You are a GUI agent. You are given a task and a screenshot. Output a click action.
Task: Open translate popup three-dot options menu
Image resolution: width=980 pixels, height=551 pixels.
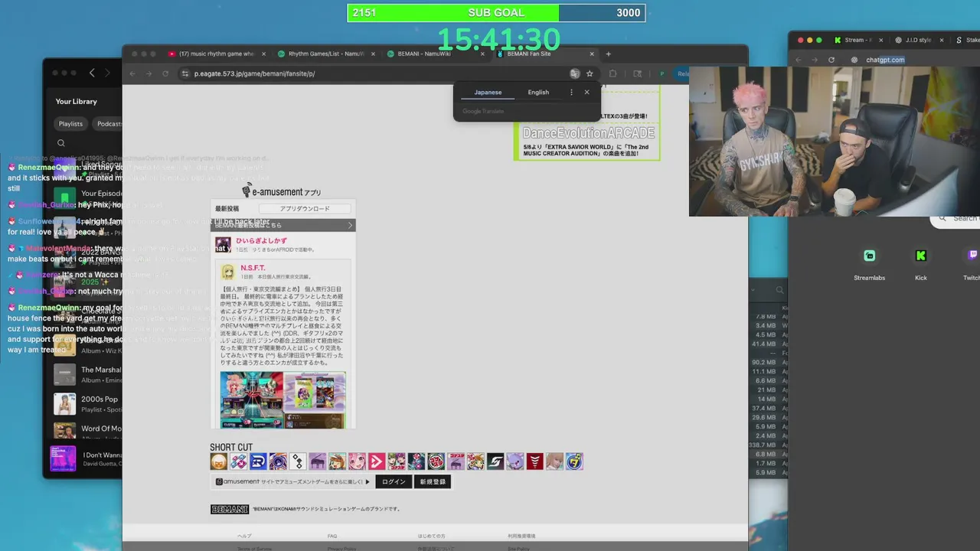click(571, 92)
